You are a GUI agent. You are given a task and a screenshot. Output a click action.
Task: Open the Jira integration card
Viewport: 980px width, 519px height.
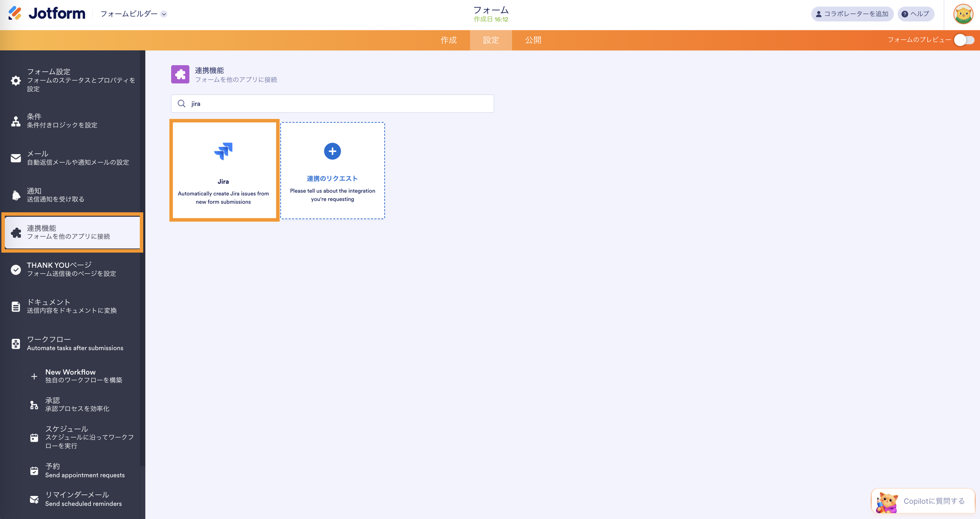point(224,170)
